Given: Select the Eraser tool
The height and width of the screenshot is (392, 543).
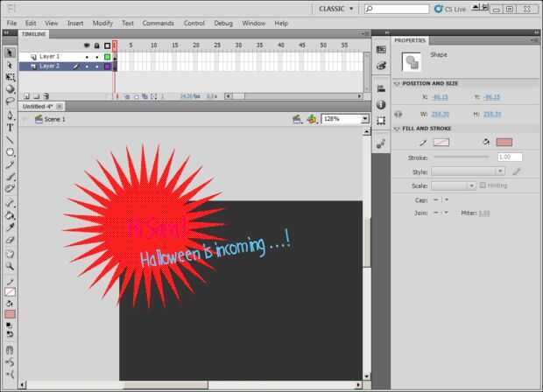Looking at the screenshot, I should (10, 239).
